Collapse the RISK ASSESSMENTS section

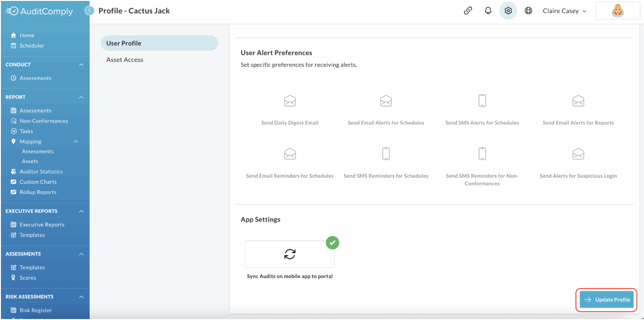tap(81, 297)
